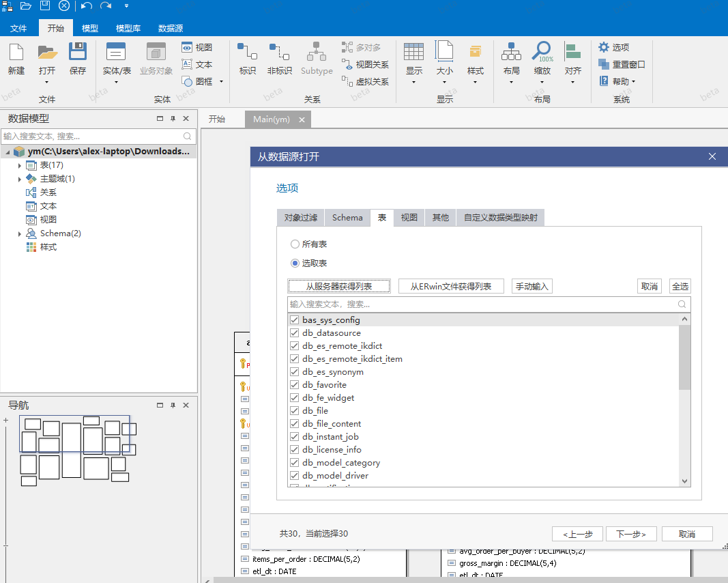The image size is (728, 583).
Task: Click the redo arrow in title bar
Action: [106, 6]
